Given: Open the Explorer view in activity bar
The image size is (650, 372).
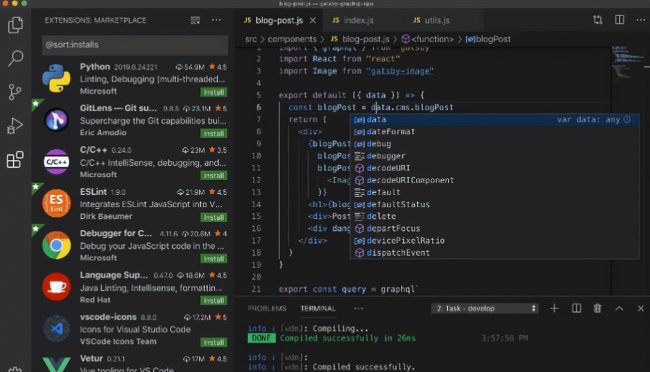Looking at the screenshot, I should click(15, 25).
